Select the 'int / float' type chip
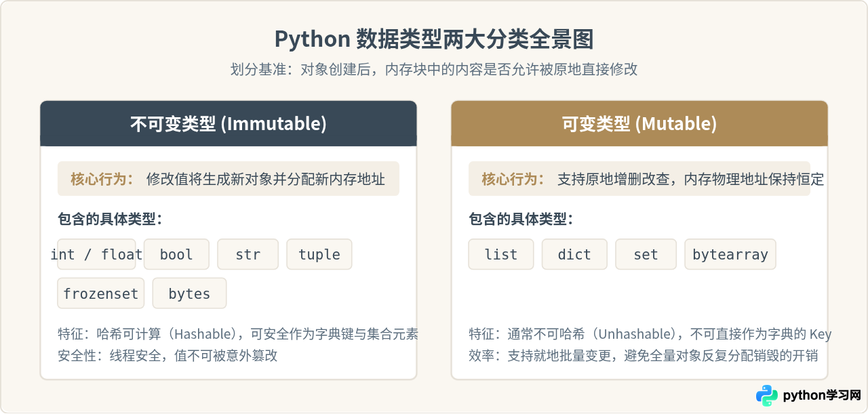The height and width of the screenshot is (414, 868). (96, 254)
